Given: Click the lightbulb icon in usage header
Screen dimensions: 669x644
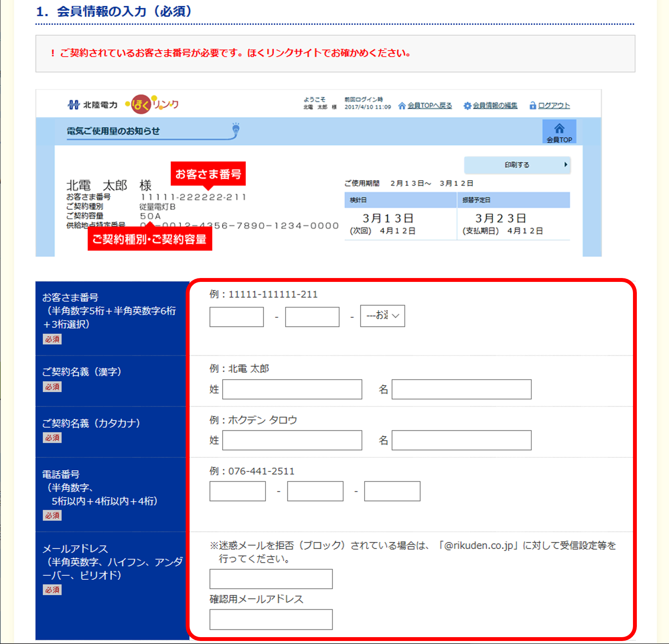Looking at the screenshot, I should tap(235, 129).
